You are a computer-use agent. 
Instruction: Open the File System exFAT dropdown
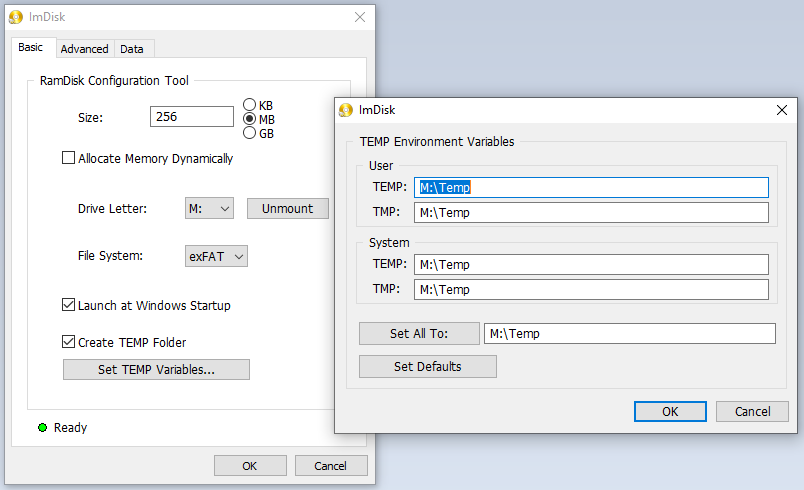click(216, 256)
